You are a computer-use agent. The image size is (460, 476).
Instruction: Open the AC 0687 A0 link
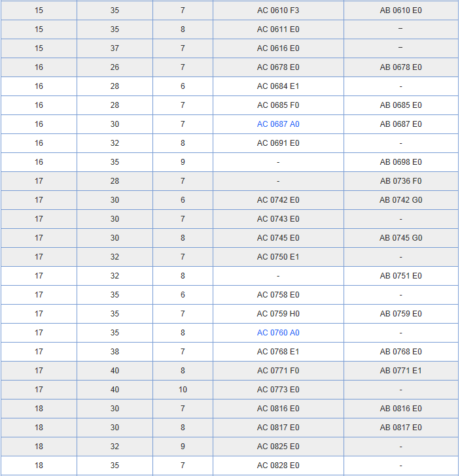pos(278,124)
